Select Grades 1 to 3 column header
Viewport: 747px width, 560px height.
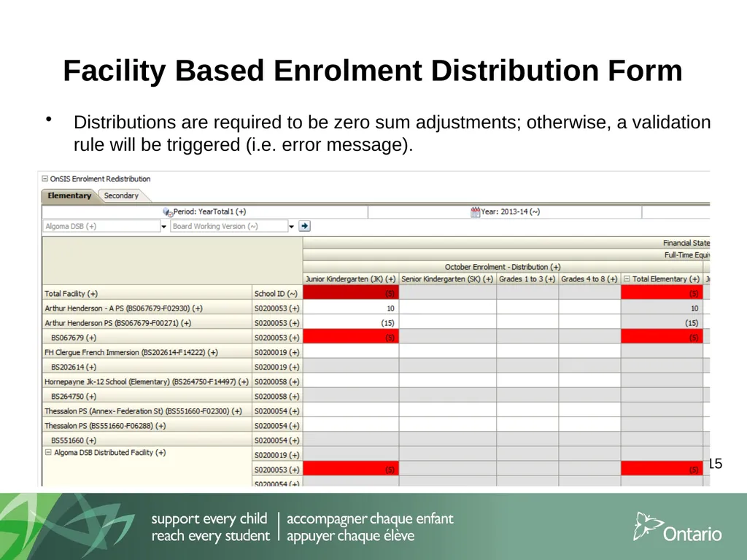(527, 279)
